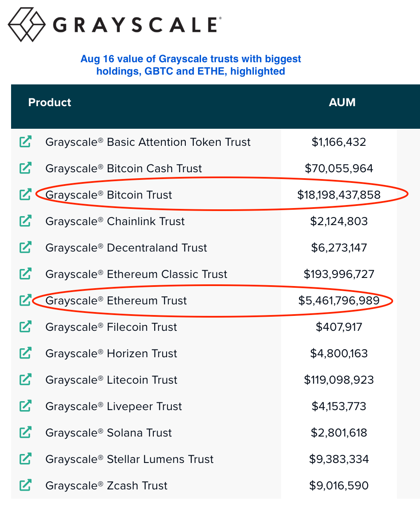Screen dimensions: 420x509
Task: Click the Ethereum Trust AUM value $5,461,796,989
Action: pos(339,301)
